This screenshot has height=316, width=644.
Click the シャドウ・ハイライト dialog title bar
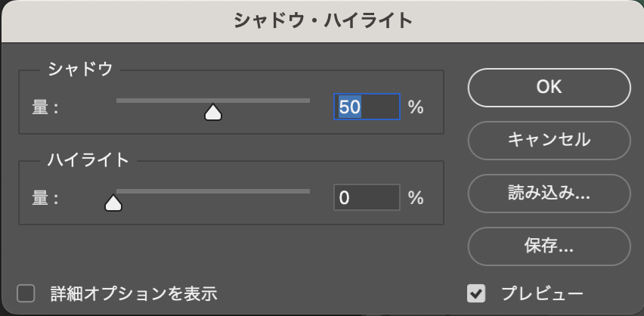(x=322, y=20)
